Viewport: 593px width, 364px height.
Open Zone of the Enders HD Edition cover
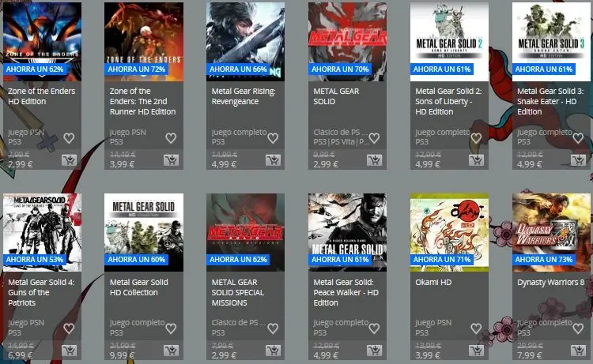43,42
